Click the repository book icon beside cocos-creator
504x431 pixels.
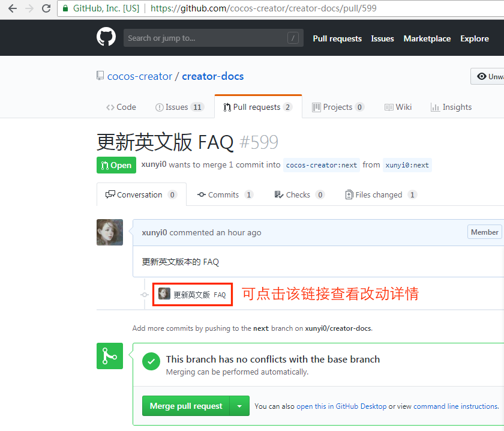click(100, 76)
